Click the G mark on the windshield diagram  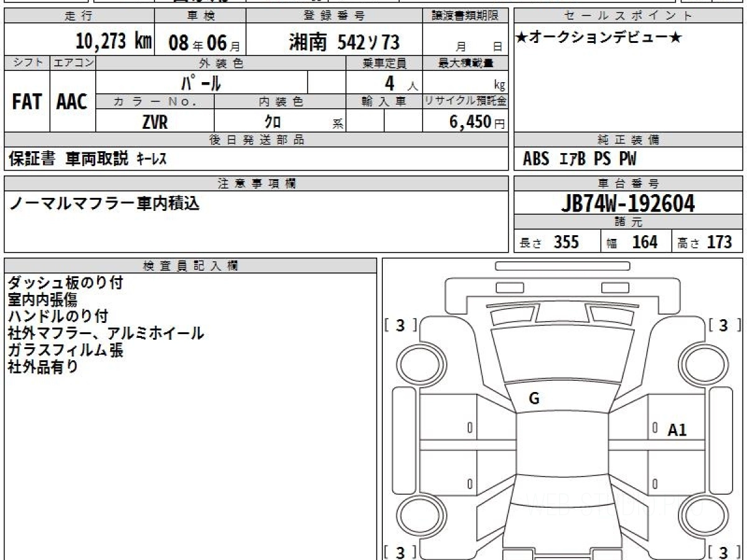[533, 399]
